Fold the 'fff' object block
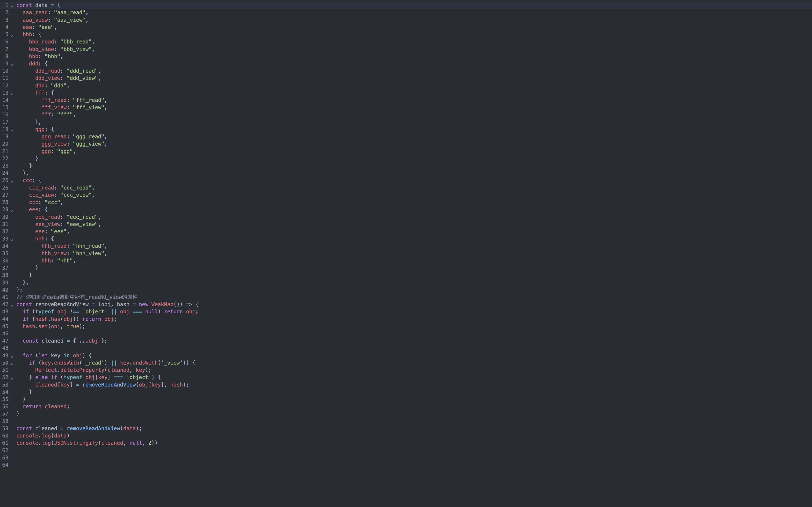 (x=12, y=94)
